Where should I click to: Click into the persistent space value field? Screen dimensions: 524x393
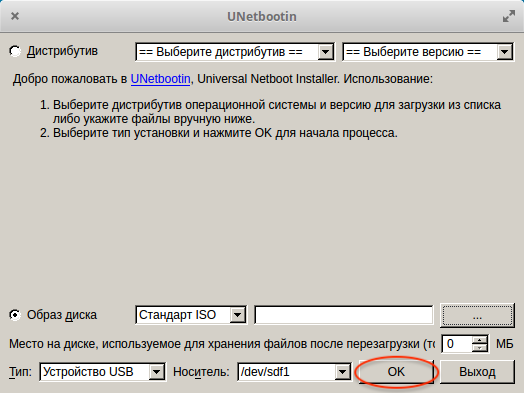point(457,344)
